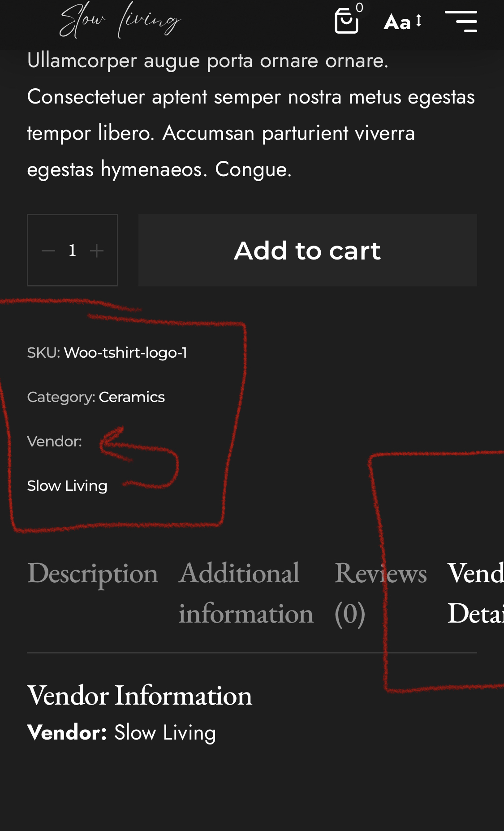The width and height of the screenshot is (504, 831).
Task: Open the shopping cart icon
Action: coord(346,21)
